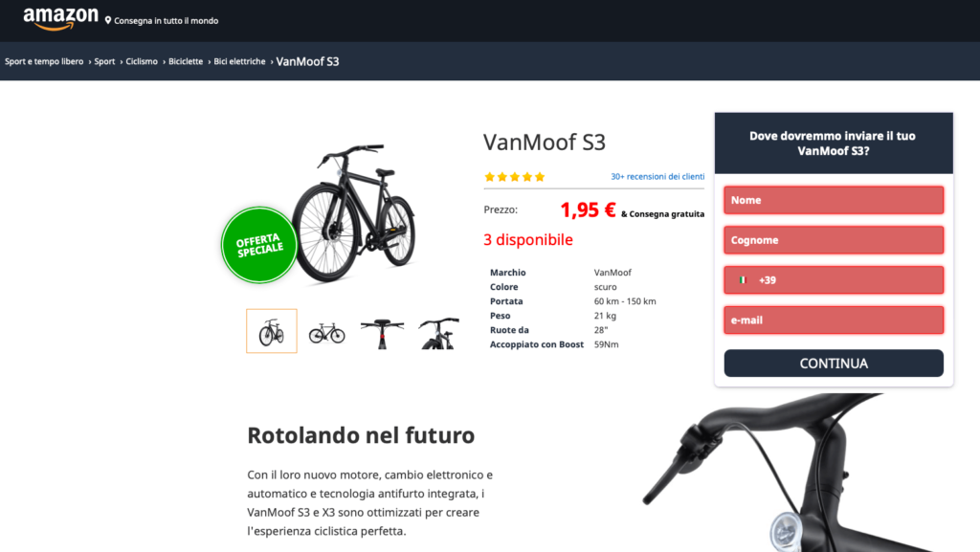The width and height of the screenshot is (980, 552).
Task: Go to Biciclette breadcrumb category
Action: (186, 61)
